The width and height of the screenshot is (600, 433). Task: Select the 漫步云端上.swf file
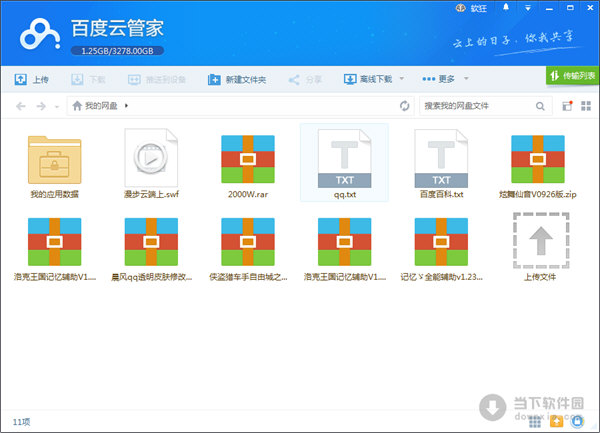[x=152, y=163]
